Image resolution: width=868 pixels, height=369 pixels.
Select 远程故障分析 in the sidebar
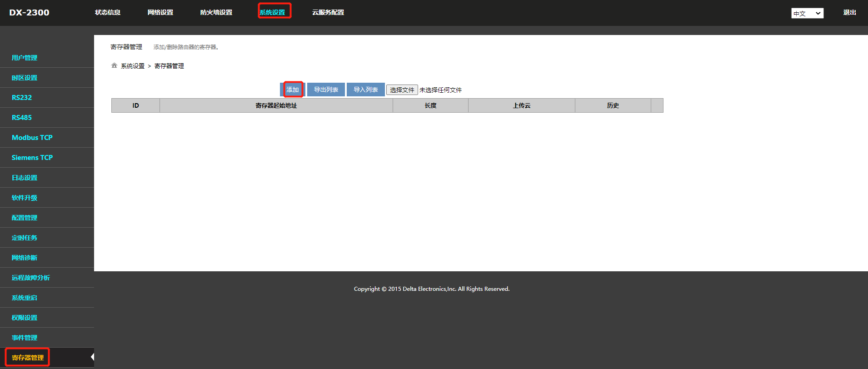pyautogui.click(x=31, y=278)
